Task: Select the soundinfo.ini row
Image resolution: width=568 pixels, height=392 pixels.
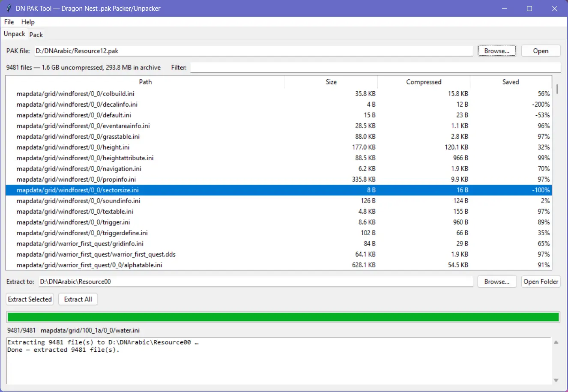Action: tap(278, 200)
